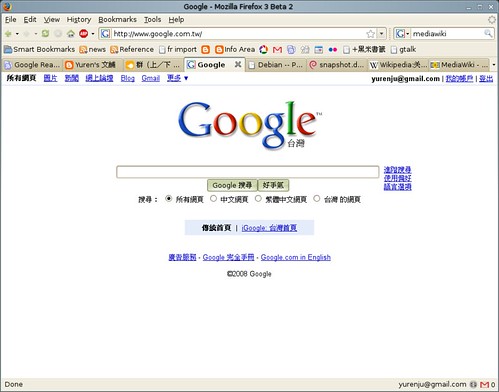The image size is (499, 392).
Task: Open the Bookmarks menu
Action: click(x=117, y=20)
